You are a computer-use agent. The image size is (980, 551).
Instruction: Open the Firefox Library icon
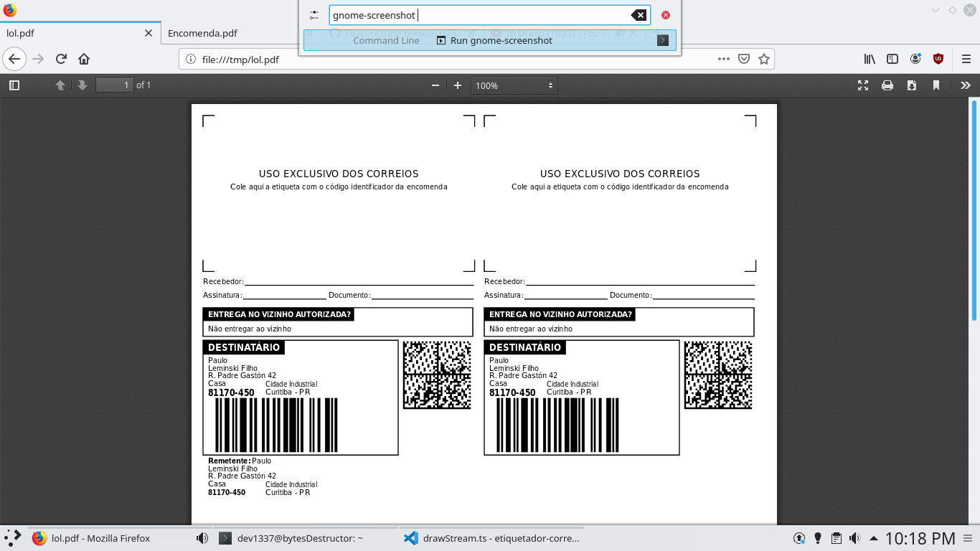(x=870, y=59)
